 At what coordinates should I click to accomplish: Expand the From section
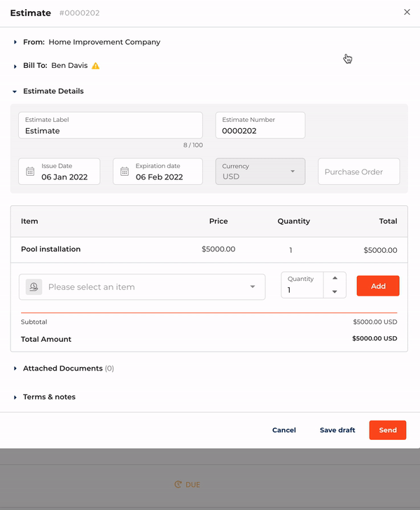(x=15, y=42)
